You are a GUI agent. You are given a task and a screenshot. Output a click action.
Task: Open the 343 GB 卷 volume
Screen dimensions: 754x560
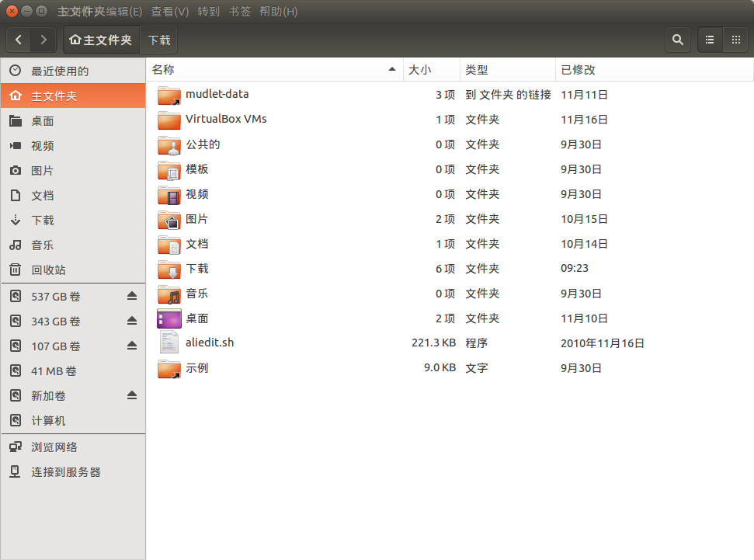pos(55,322)
